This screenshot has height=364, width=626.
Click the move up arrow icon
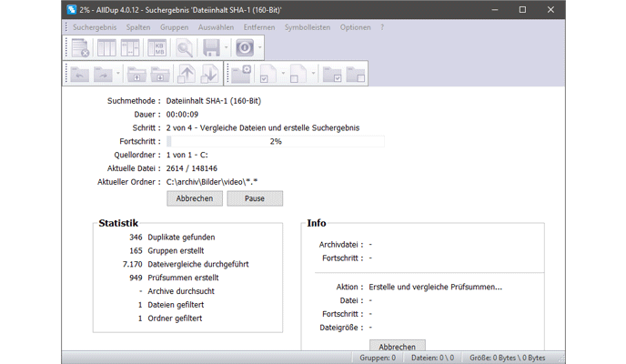[x=186, y=76]
